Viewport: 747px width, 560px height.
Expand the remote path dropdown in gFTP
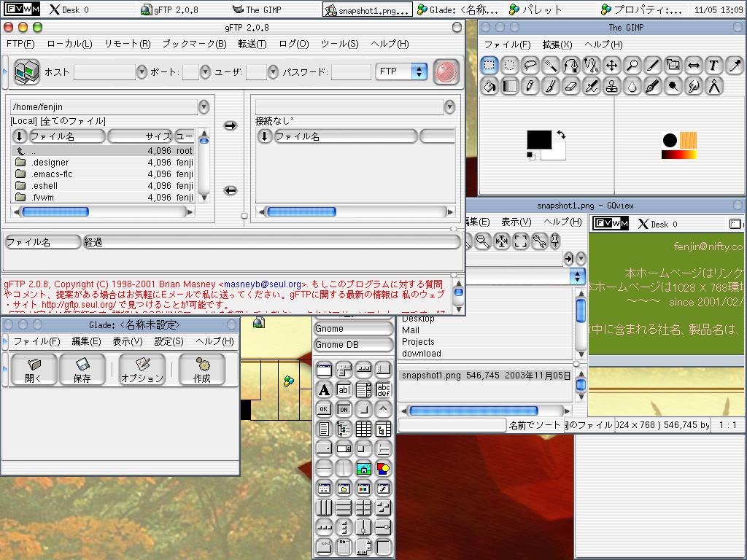449,106
